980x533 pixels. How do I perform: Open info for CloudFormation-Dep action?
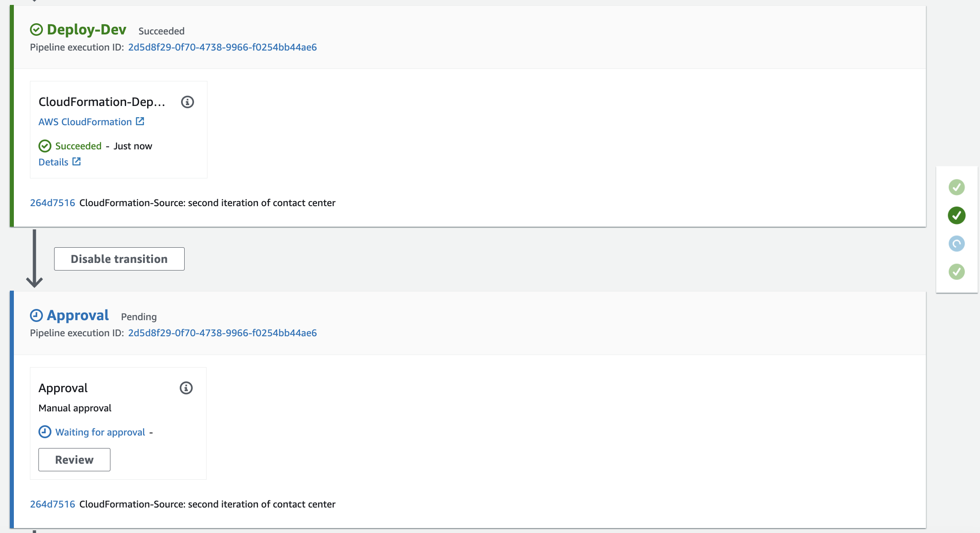point(187,102)
